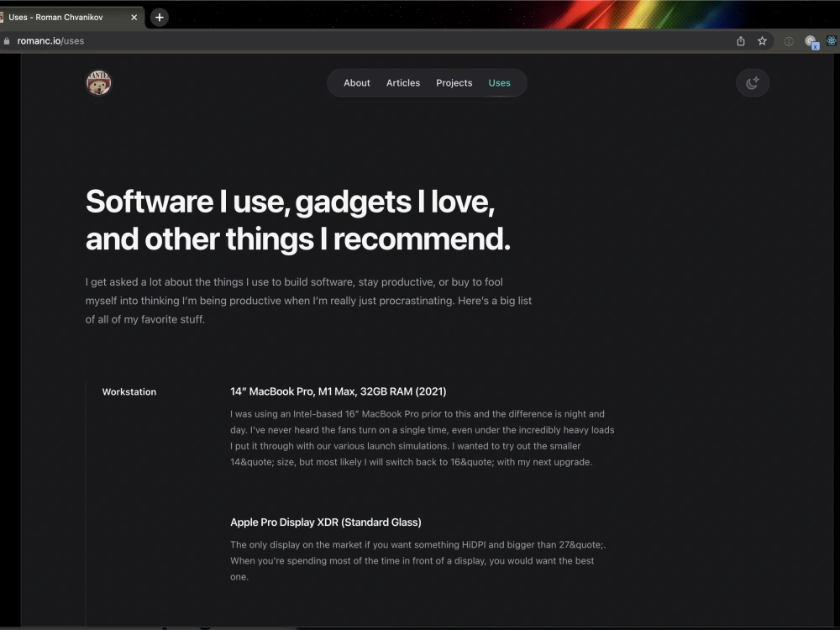Click the "Apple Pro Display XDR" heading
This screenshot has height=630, width=840.
[x=326, y=522]
